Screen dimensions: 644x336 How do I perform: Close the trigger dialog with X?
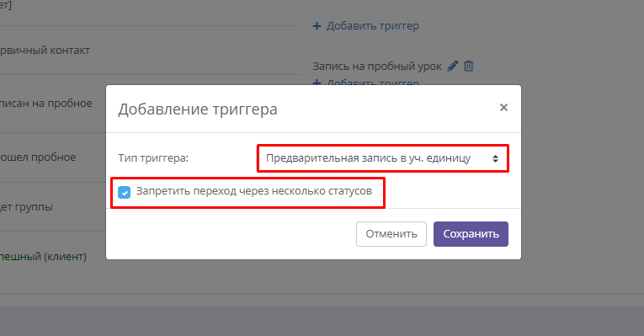pyautogui.click(x=503, y=108)
